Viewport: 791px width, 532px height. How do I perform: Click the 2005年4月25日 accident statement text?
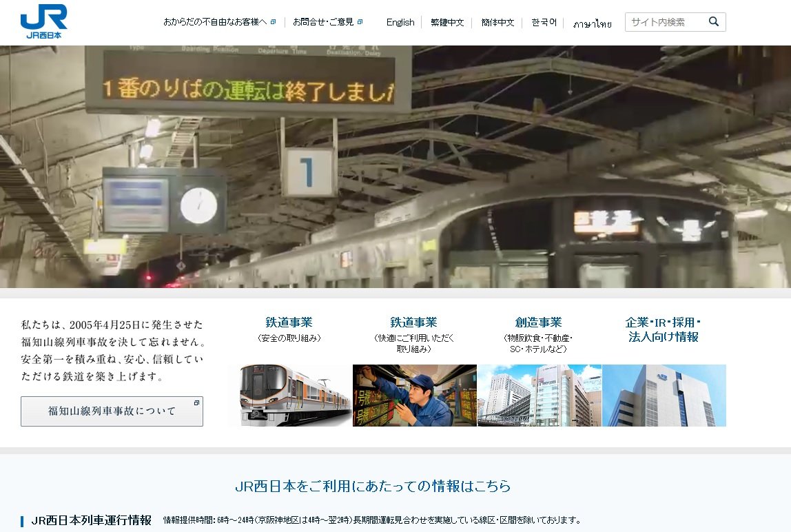[113, 350]
